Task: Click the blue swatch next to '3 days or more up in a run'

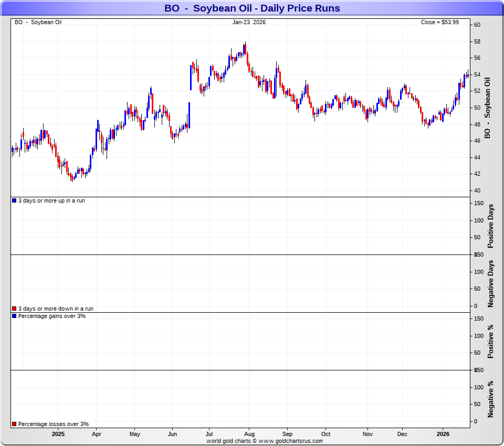Action: (14, 200)
